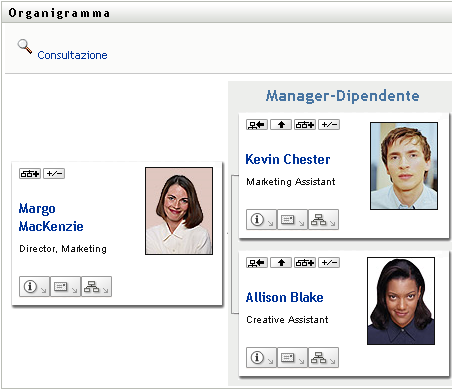The height and width of the screenshot is (391, 452).
Task: Open Margo MacKenzie's name link
Action: (x=51, y=217)
